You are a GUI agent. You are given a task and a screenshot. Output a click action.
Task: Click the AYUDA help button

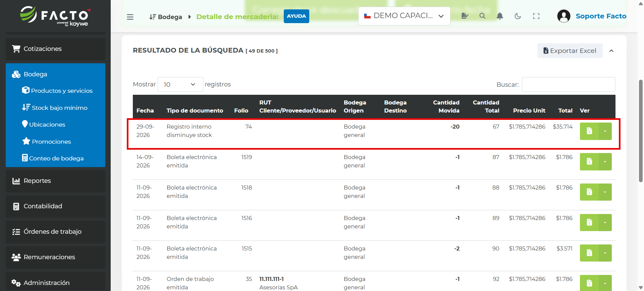click(x=297, y=16)
